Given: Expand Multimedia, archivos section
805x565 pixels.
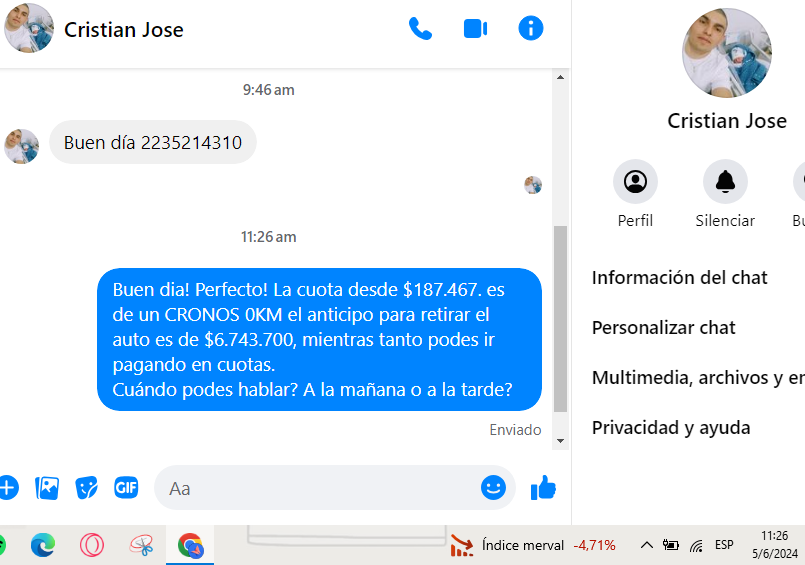Looking at the screenshot, I should coord(698,378).
